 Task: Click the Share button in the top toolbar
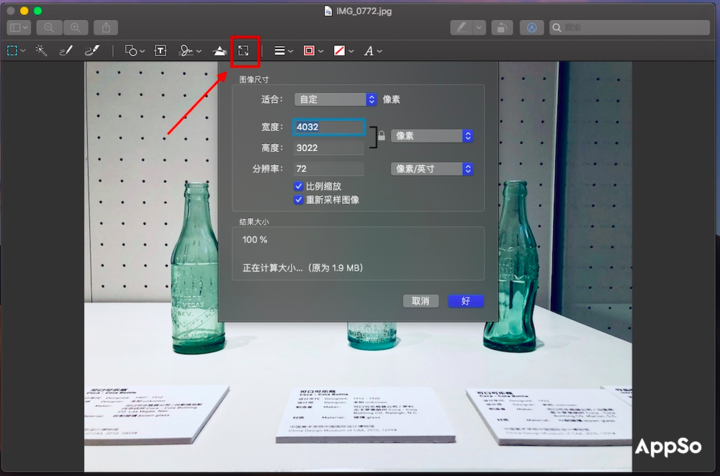pos(107,27)
